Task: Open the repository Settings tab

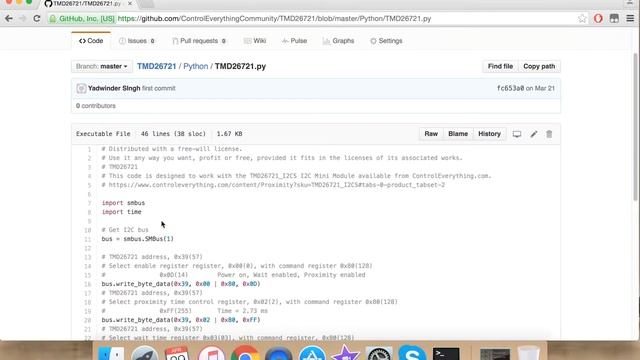Action: (386, 41)
